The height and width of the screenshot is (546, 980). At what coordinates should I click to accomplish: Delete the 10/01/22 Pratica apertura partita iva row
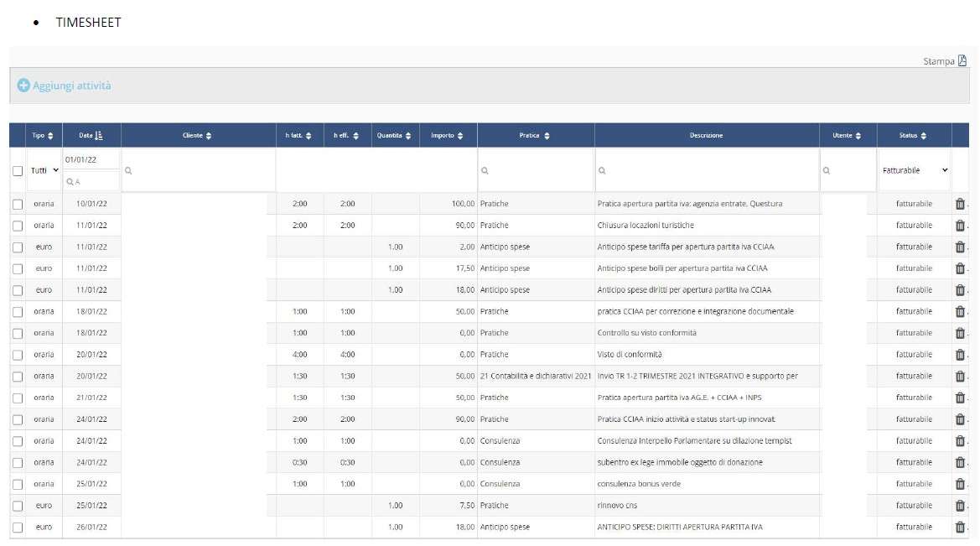point(960,204)
